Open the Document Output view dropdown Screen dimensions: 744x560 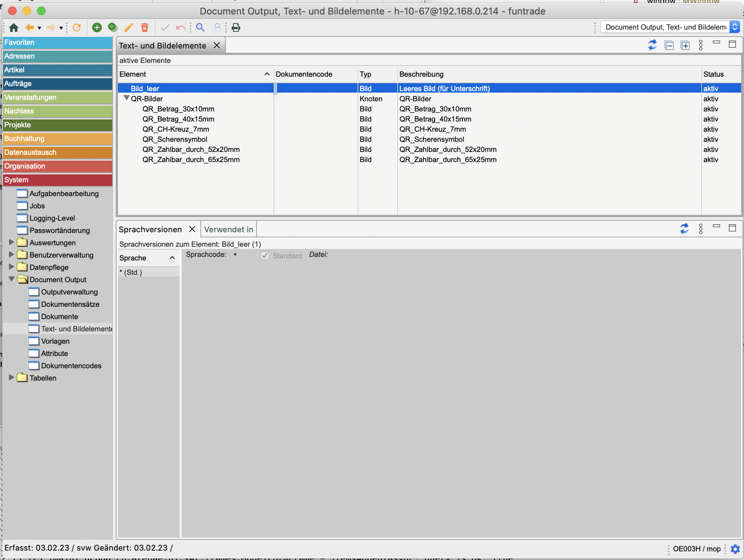pyautogui.click(x=734, y=27)
